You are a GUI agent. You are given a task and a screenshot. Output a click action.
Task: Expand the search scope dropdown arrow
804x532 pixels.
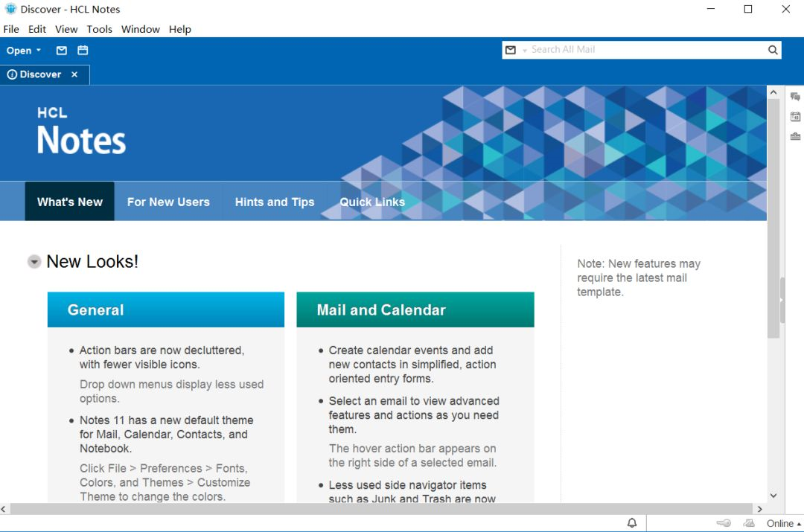pyautogui.click(x=525, y=51)
